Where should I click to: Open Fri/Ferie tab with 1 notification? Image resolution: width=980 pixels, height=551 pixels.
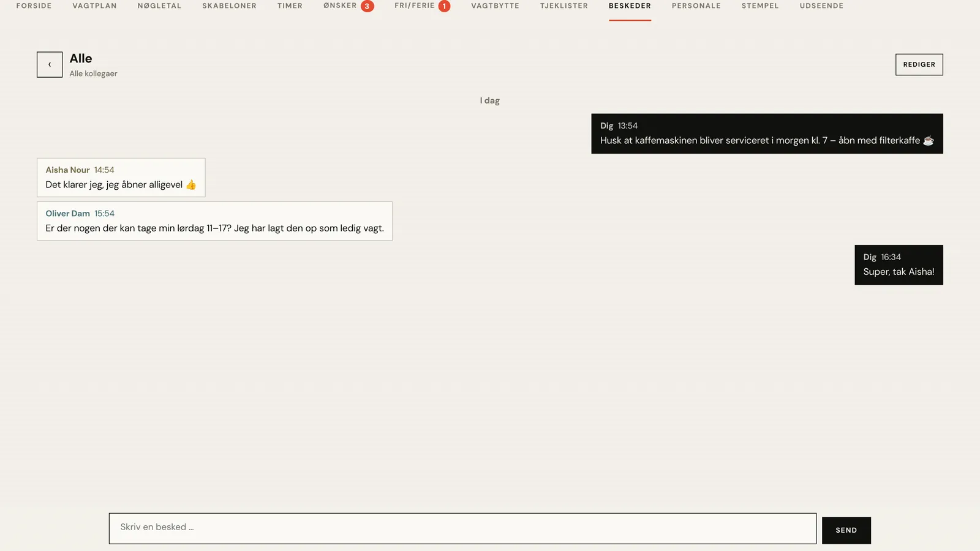point(422,6)
